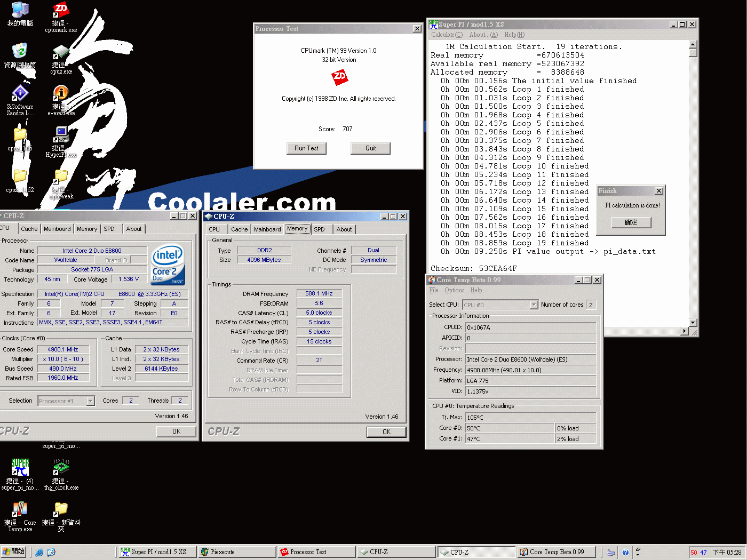
Task: Click the blue help icon in the language bar
Action: (625, 553)
